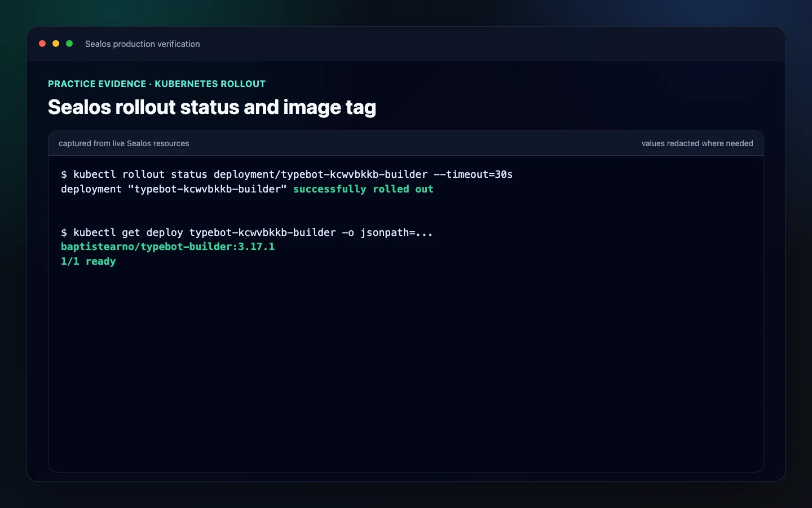
Task: Select the 'PRACTICE EVIDENCE · KUBERNETES ROLLOUT' label
Action: coord(157,84)
